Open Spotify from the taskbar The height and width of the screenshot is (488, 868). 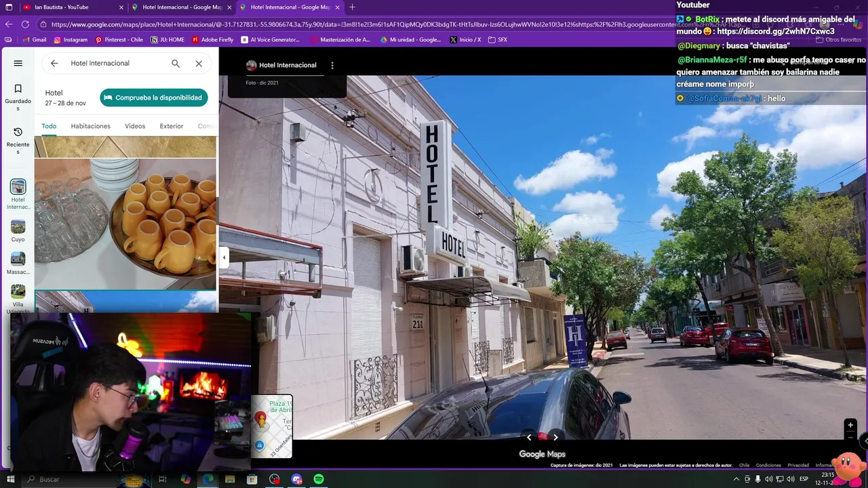click(x=319, y=479)
